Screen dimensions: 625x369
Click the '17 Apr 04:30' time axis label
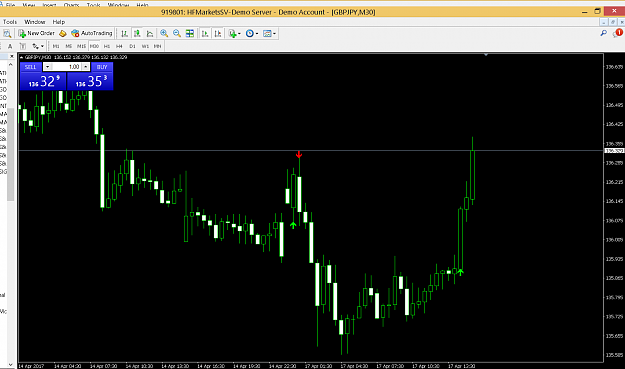[354, 366]
